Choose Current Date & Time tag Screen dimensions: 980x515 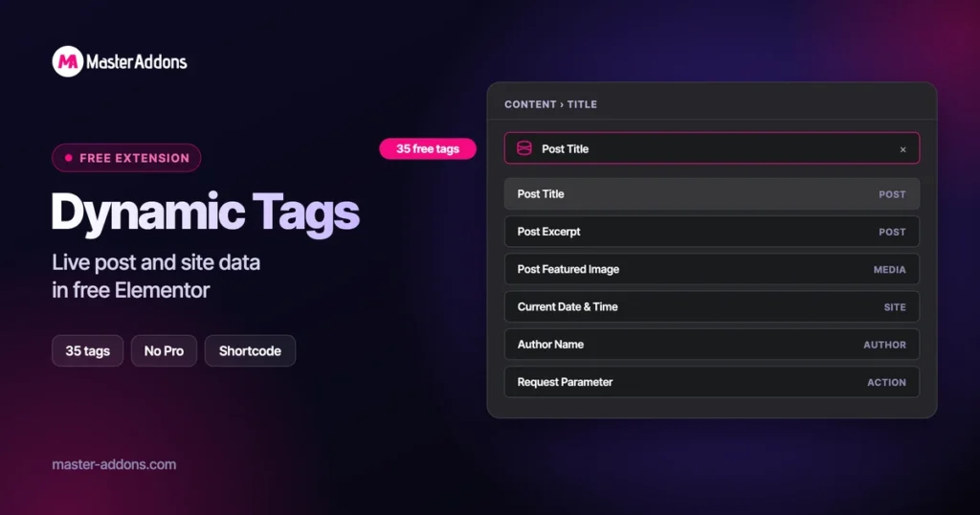(x=712, y=306)
